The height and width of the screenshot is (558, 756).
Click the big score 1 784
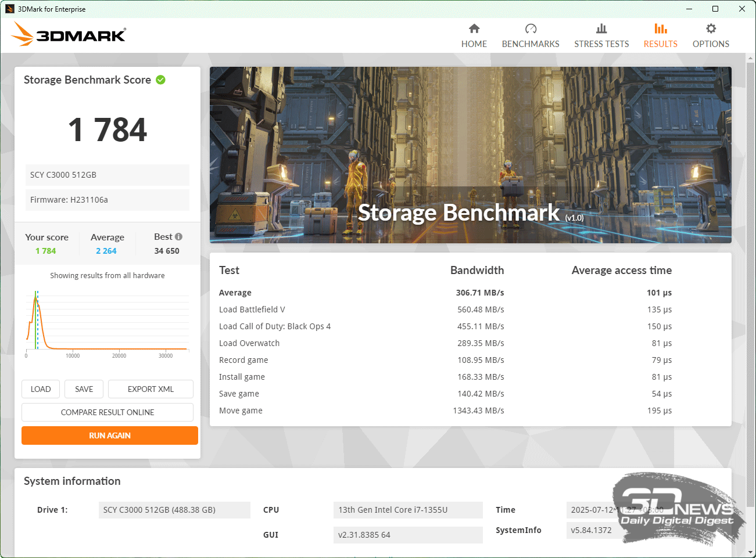(x=108, y=129)
